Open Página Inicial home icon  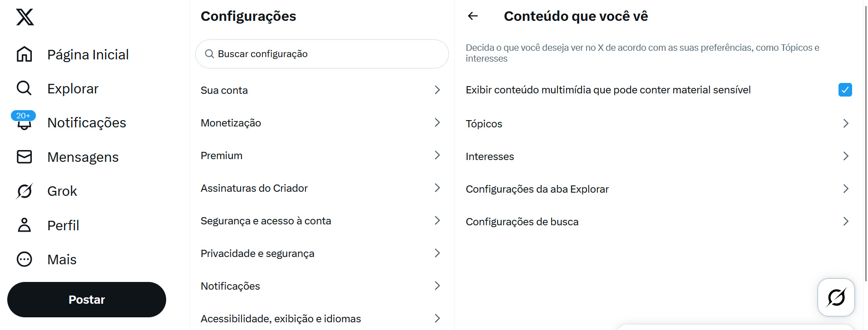tap(25, 54)
